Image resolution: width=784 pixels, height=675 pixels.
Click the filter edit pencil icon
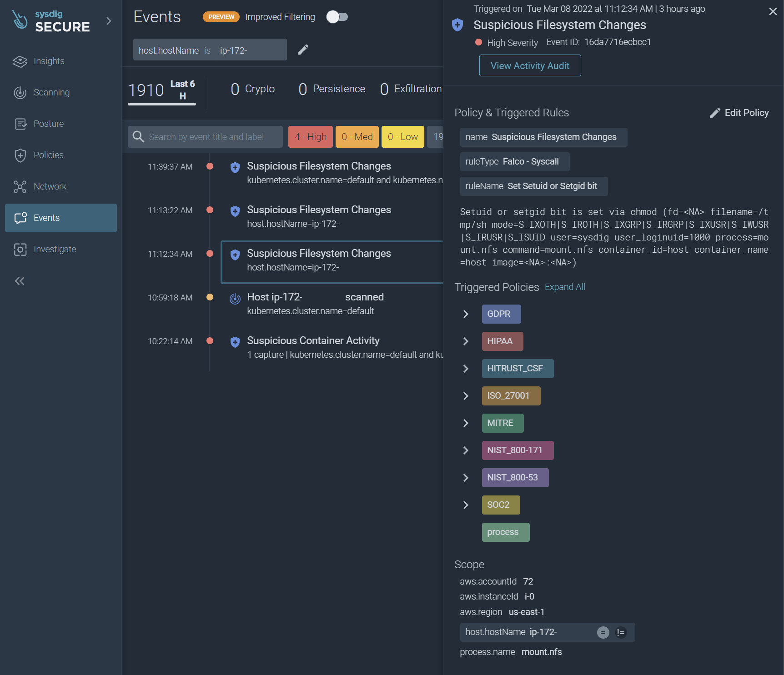[303, 50]
